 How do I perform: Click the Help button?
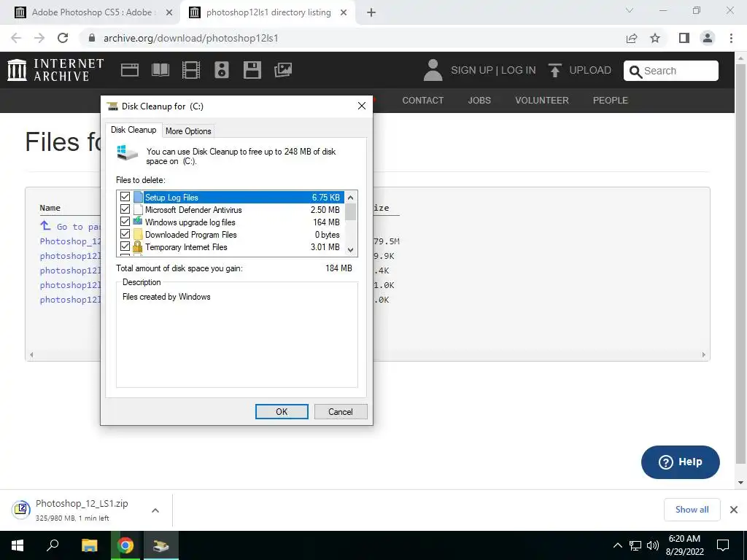(x=681, y=462)
